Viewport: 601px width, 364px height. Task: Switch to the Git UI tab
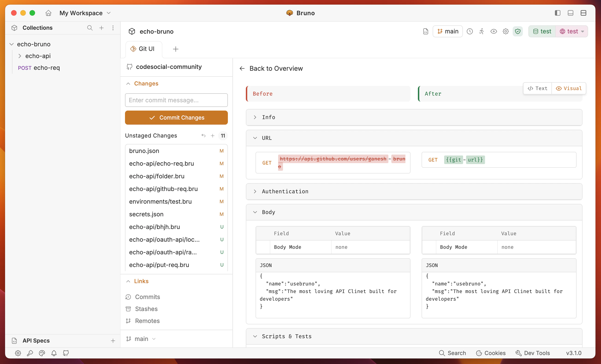point(143,49)
